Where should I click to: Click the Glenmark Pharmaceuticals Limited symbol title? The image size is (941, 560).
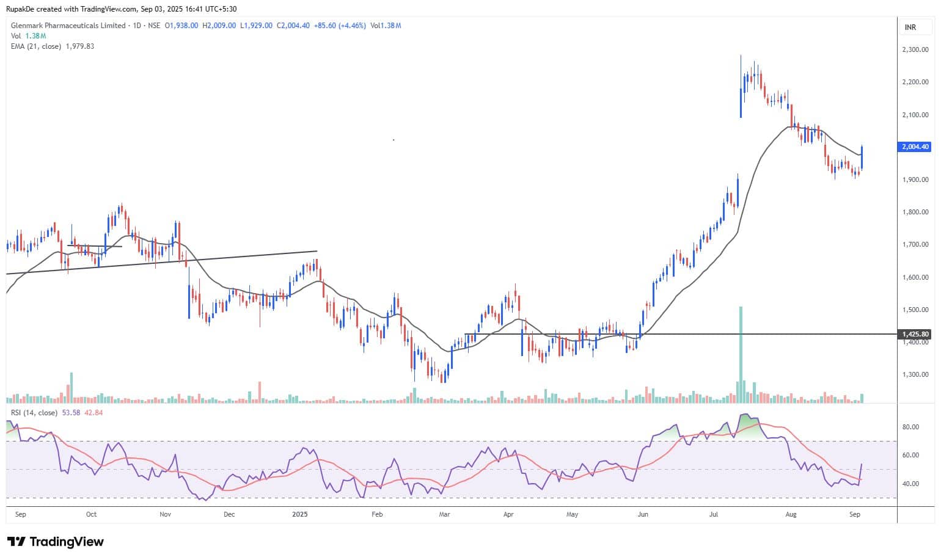coord(68,26)
